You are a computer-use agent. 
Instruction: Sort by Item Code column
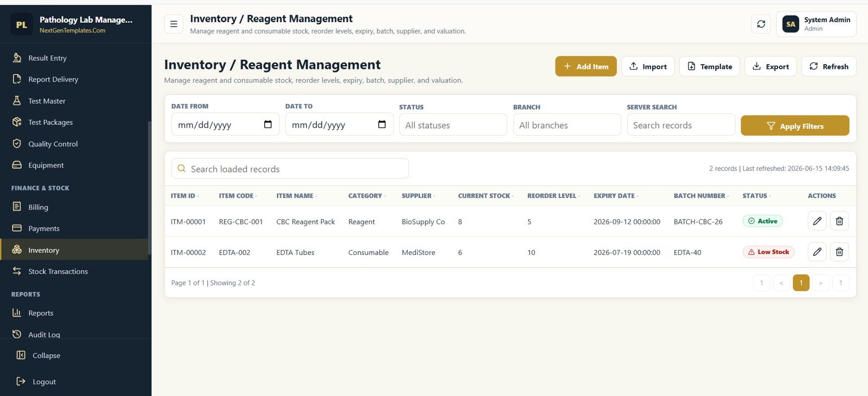pos(238,196)
